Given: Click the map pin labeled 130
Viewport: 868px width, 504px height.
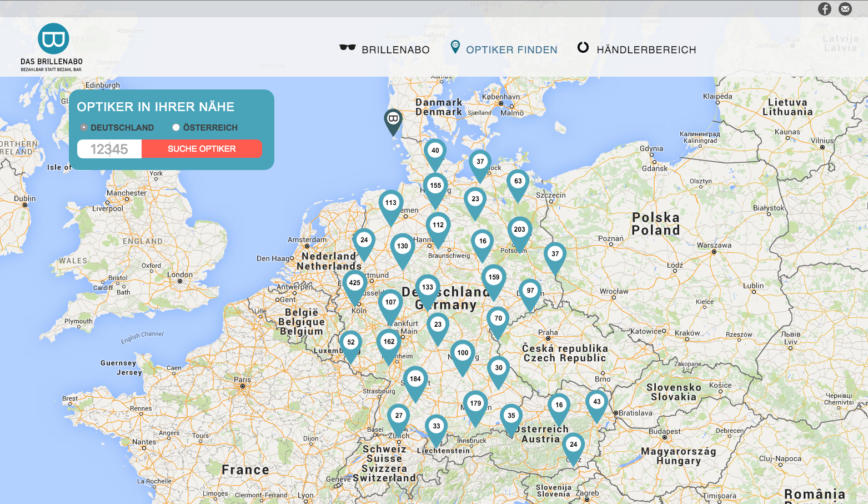Looking at the screenshot, I should click(403, 251).
